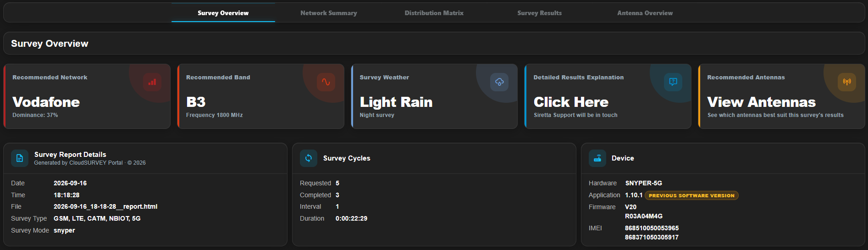
Task: Select the Vodafone recommended network card
Action: [x=87, y=96]
